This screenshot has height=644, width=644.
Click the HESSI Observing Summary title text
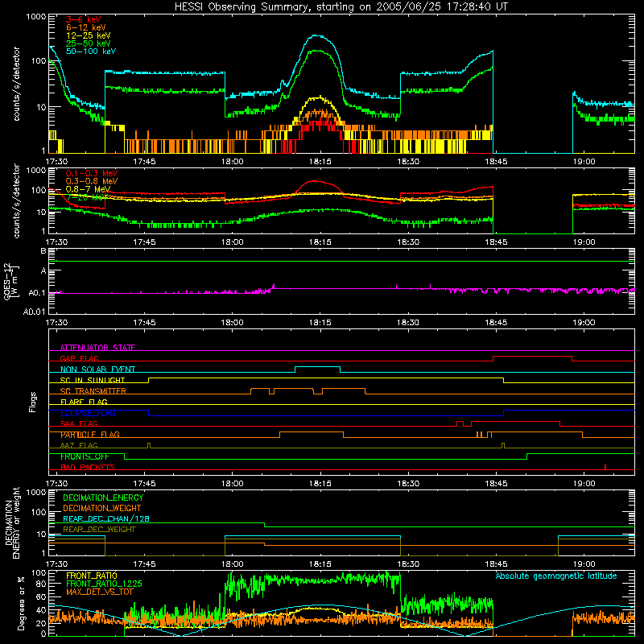point(341,7)
